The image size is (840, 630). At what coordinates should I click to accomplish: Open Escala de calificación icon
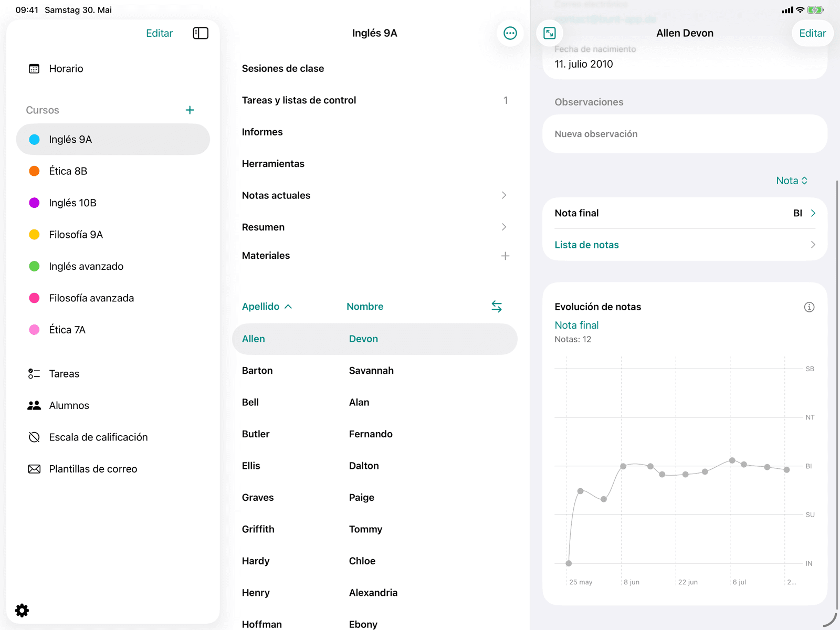pyautogui.click(x=34, y=437)
